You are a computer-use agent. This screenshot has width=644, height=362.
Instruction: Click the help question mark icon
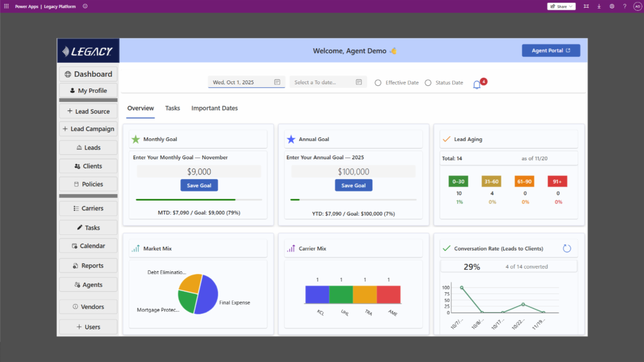coord(624,6)
